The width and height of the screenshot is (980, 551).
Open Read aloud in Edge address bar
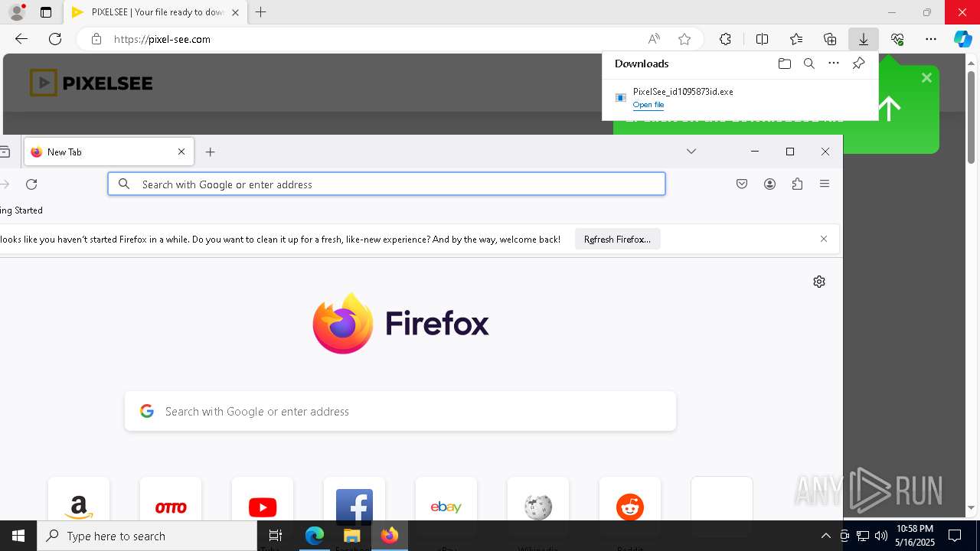coord(654,39)
